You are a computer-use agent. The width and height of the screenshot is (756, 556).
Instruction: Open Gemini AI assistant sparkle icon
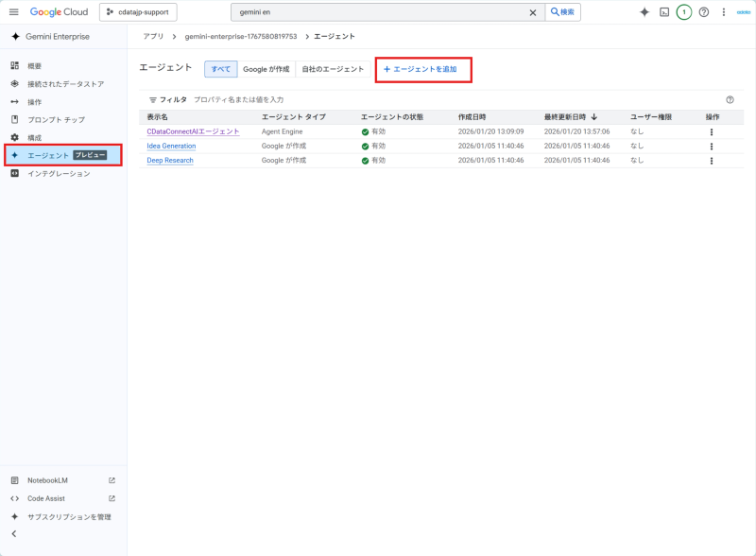644,12
